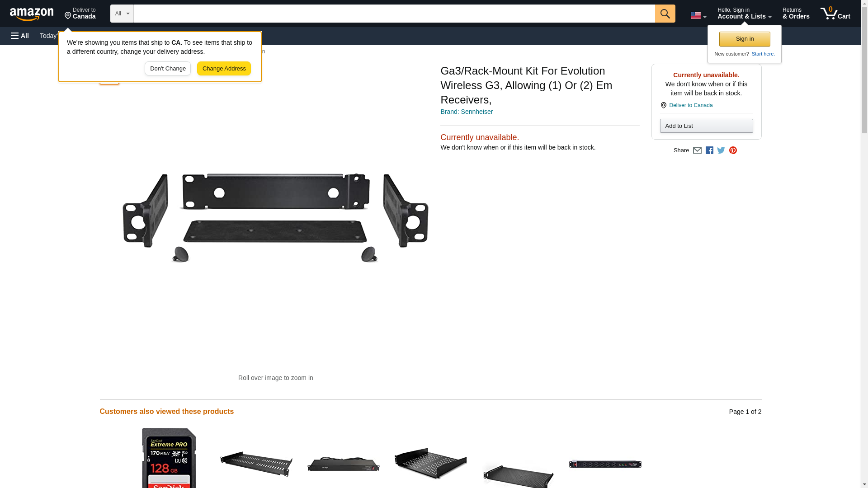Expand the search category All dropdown
Image resolution: width=868 pixels, height=488 pixels.
(x=122, y=14)
